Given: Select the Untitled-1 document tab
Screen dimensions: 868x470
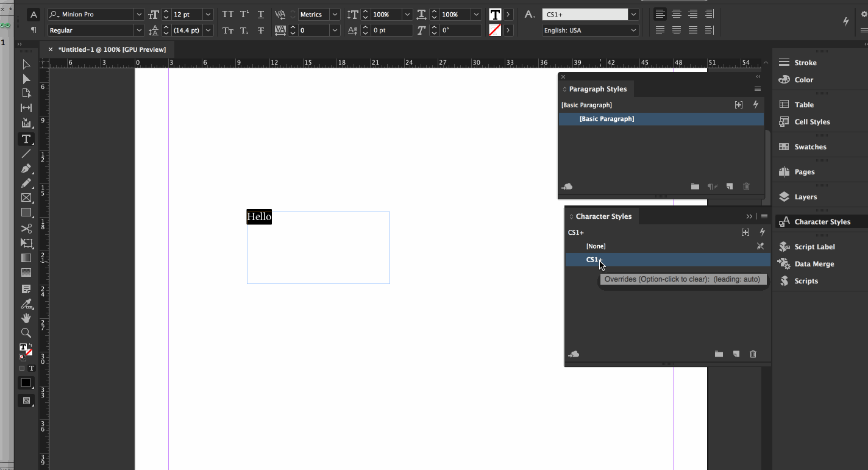Looking at the screenshot, I should click(x=112, y=49).
